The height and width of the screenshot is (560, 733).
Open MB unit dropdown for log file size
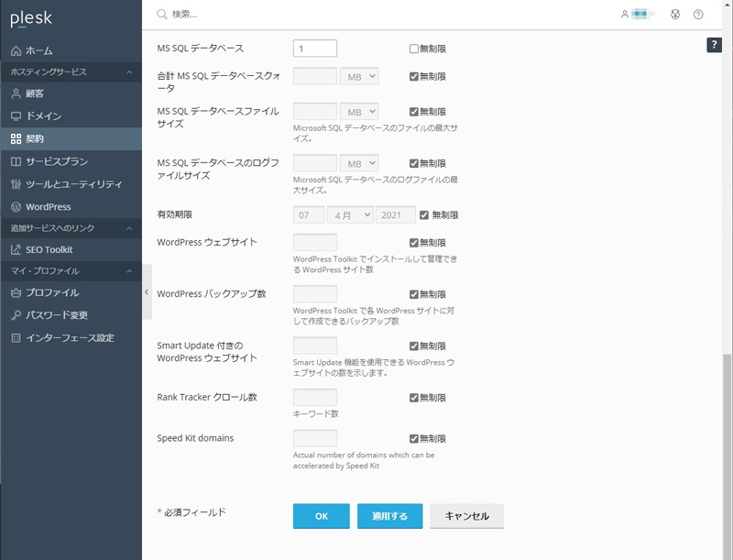point(359,163)
